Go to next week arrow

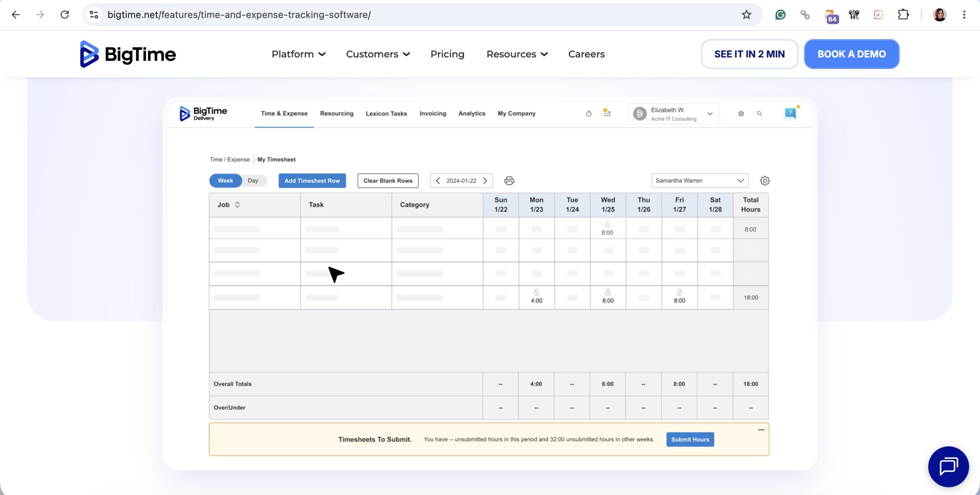pyautogui.click(x=485, y=181)
